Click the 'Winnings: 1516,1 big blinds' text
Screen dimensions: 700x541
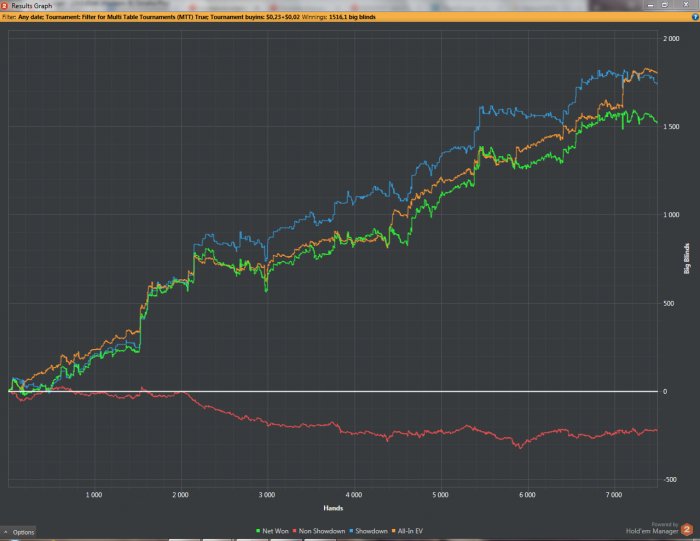click(x=339, y=17)
